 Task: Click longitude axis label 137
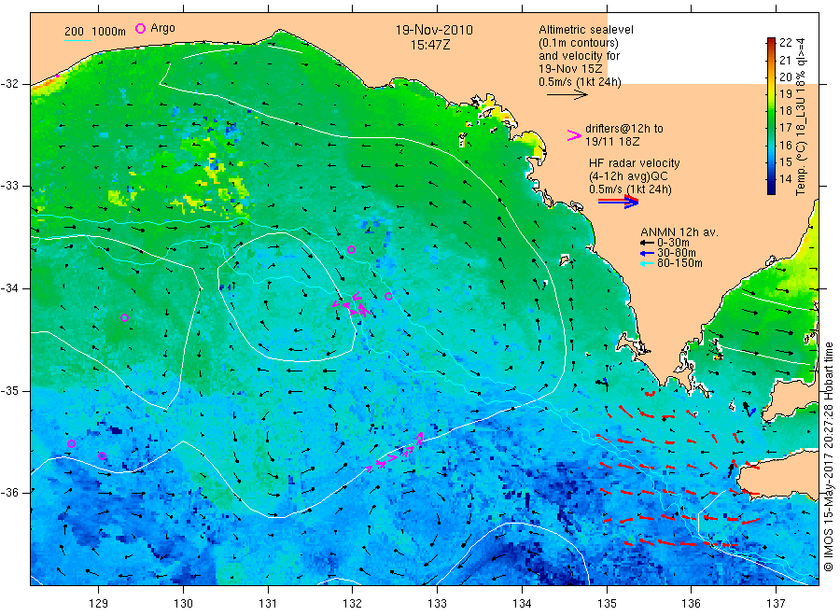776,604
